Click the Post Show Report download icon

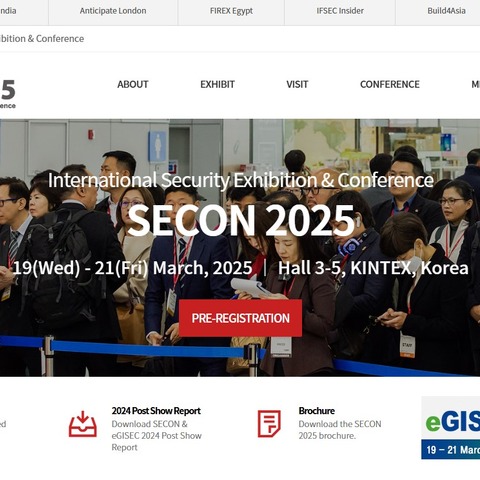click(83, 424)
